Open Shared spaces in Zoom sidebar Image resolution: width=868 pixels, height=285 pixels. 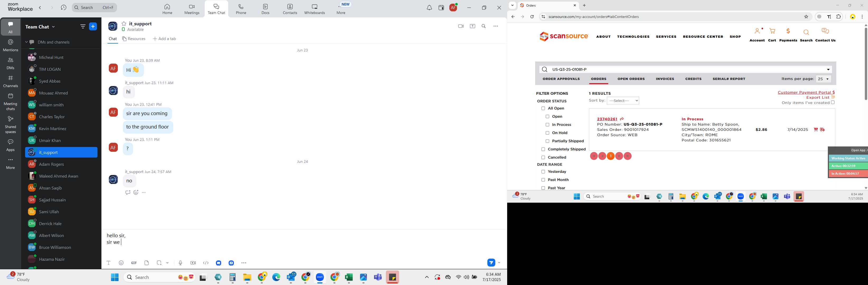coord(11,125)
